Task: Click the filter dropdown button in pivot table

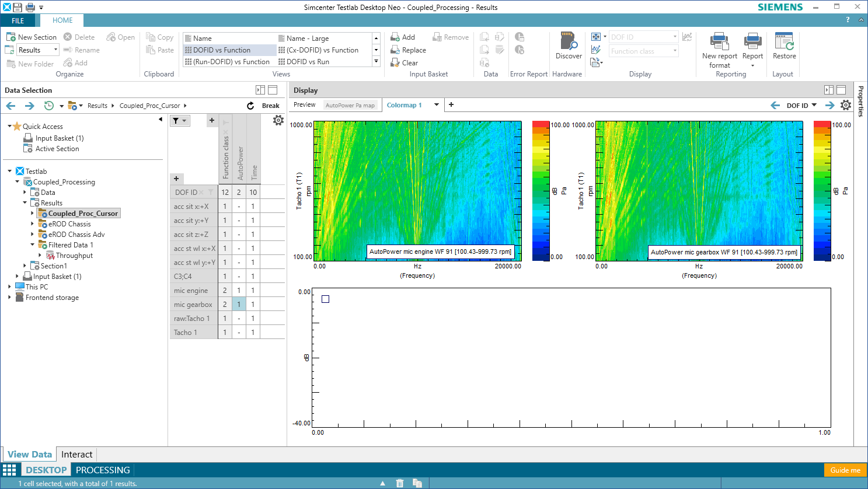Action: coord(180,121)
